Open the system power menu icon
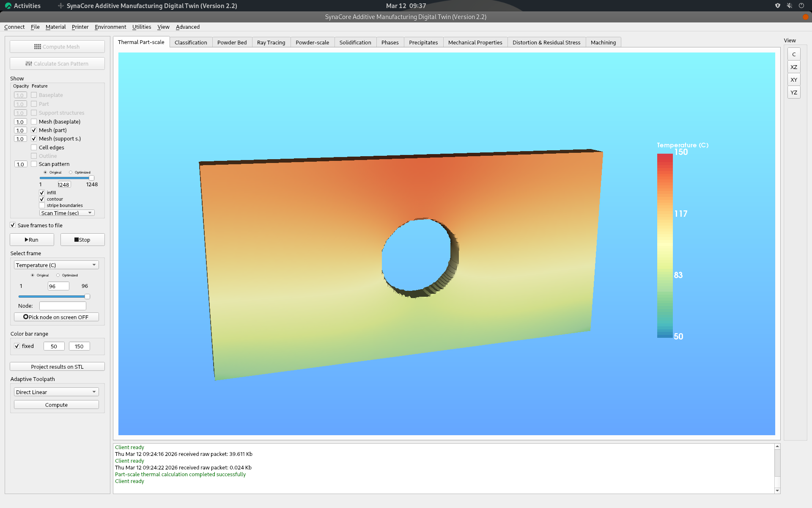 801,6
